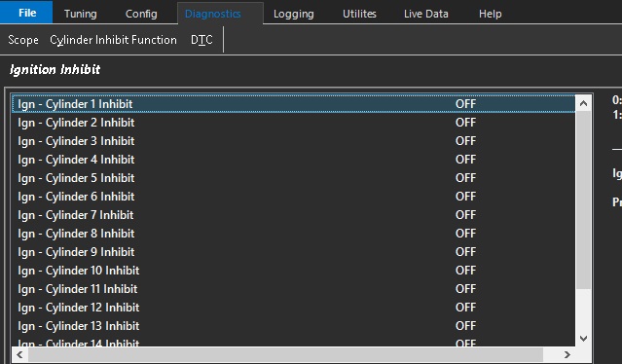The width and height of the screenshot is (622, 364).
Task: Select Ign - Cylinder 1 Inhibit row
Action: [294, 104]
